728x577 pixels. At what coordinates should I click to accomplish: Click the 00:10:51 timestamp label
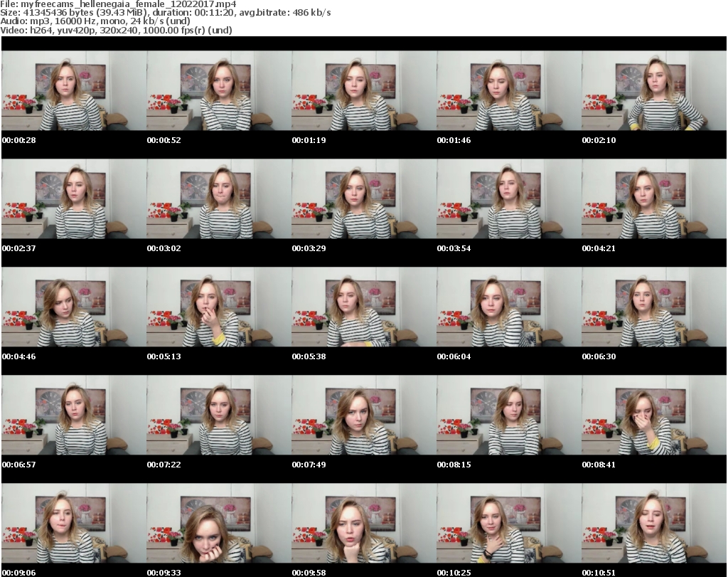point(599,573)
